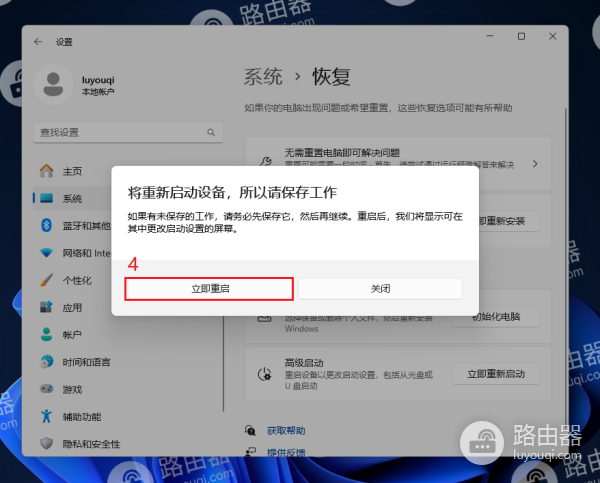
Task: Open 主页 home icon in sidebar
Action: pos(46,171)
